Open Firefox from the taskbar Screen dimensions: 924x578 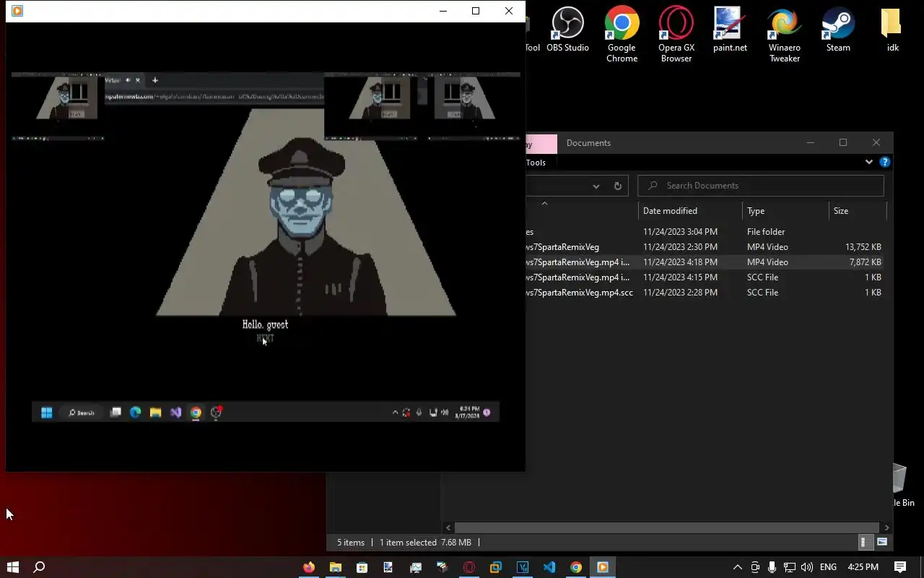309,567
